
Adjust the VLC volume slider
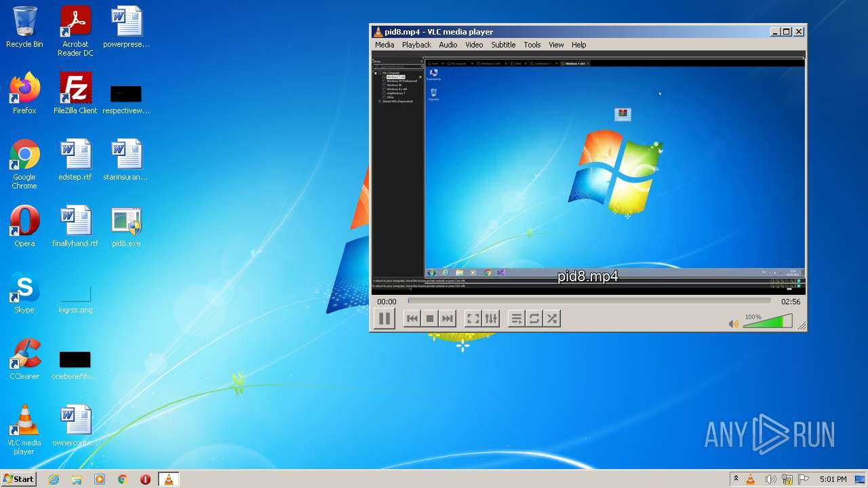point(768,321)
